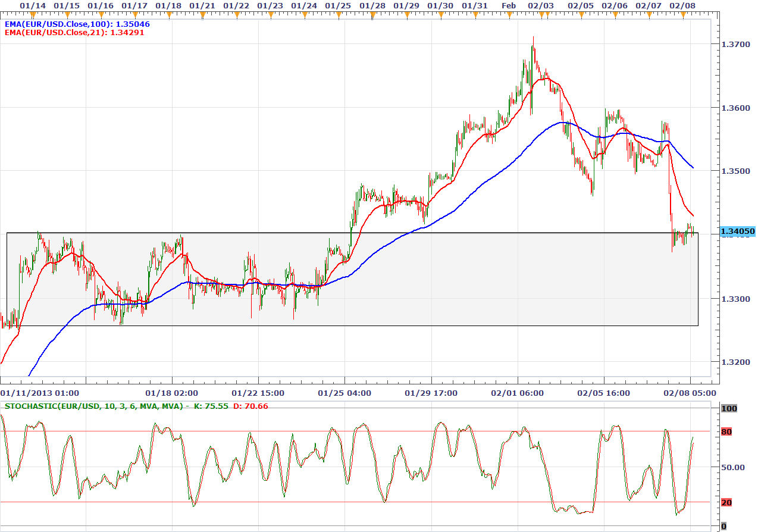Click the 02/05 16:00 time axis label
This screenshot has width=758, height=532.
click(604, 393)
